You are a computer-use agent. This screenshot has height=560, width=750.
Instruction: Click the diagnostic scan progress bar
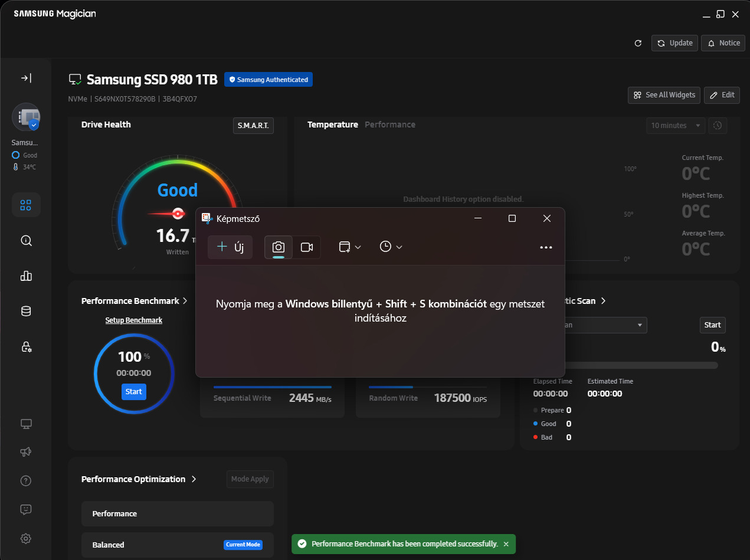[x=641, y=365]
